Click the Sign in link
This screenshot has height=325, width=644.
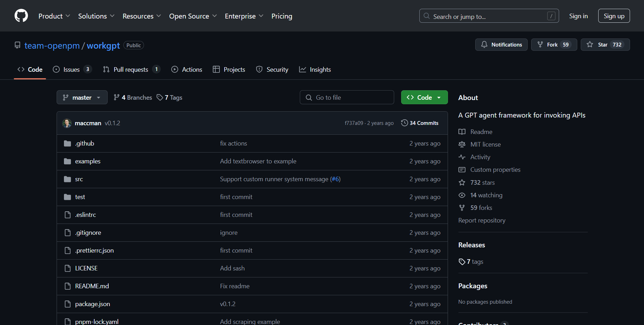(578, 16)
